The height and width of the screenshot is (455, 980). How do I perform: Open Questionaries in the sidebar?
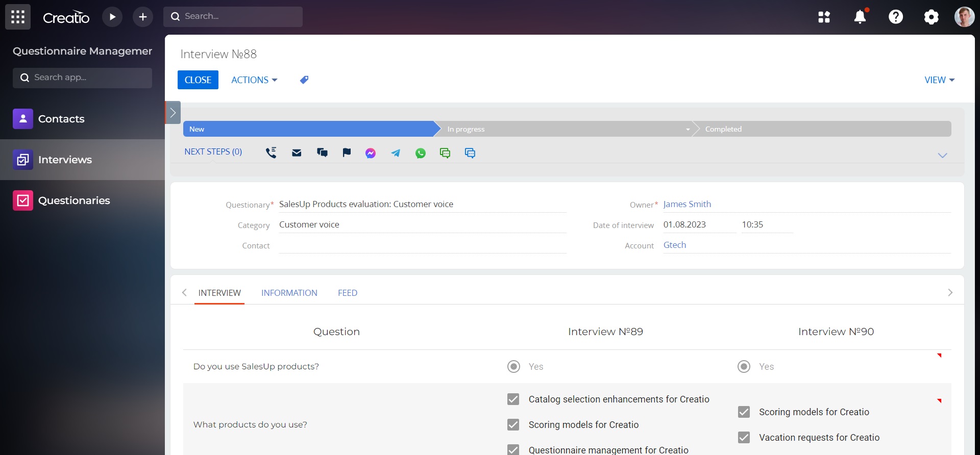click(74, 200)
